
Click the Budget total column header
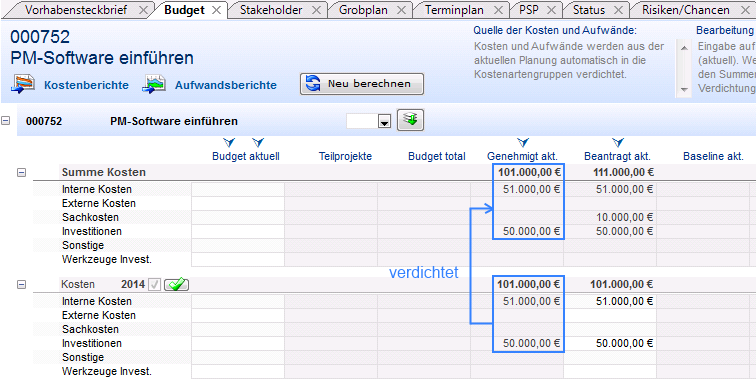[x=437, y=156]
